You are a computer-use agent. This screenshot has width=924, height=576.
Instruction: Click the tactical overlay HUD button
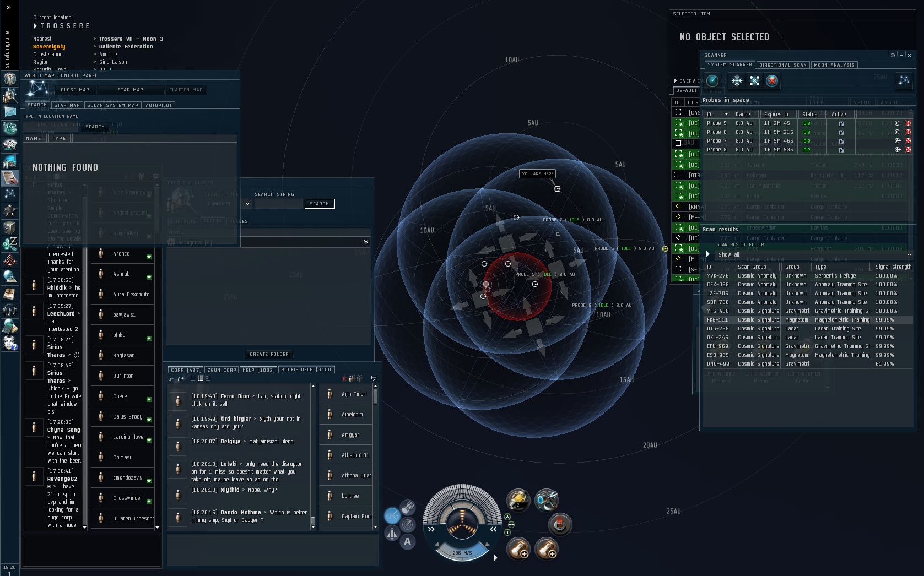392,515
